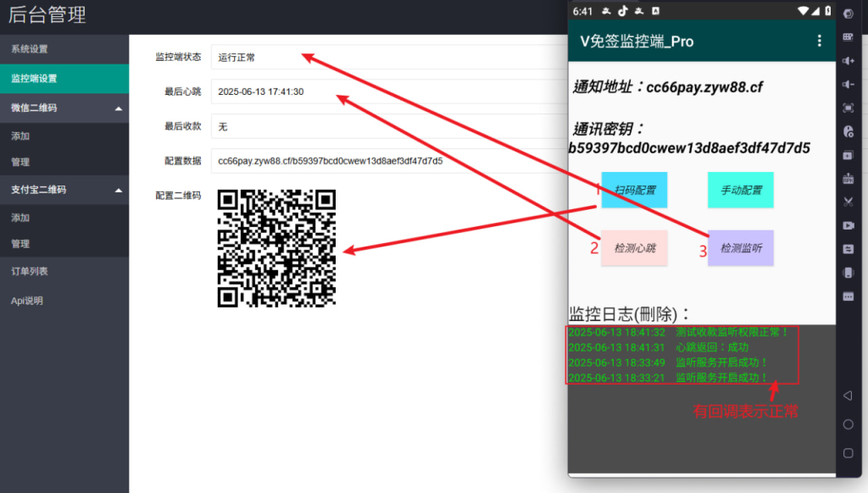Viewport: 868px width, 493px height.
Task: Tap the Android back triangle button
Action: click(848, 396)
